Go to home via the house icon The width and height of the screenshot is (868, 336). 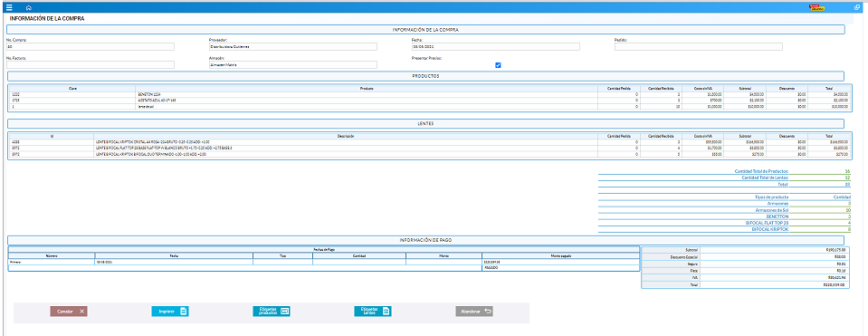point(29,8)
